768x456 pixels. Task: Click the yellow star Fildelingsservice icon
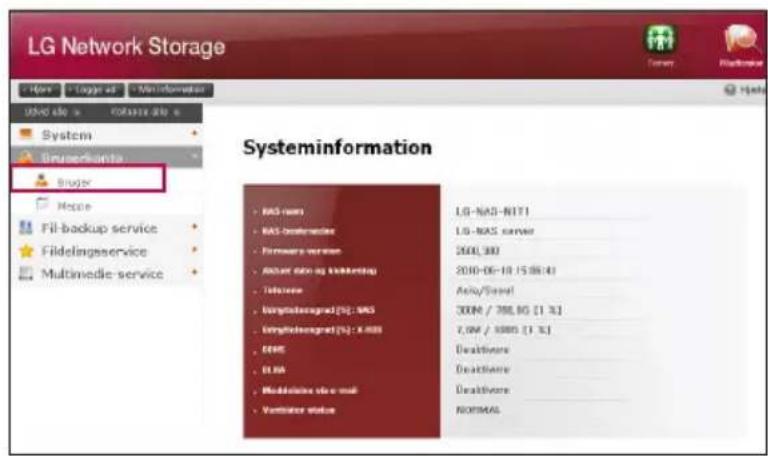click(x=25, y=251)
